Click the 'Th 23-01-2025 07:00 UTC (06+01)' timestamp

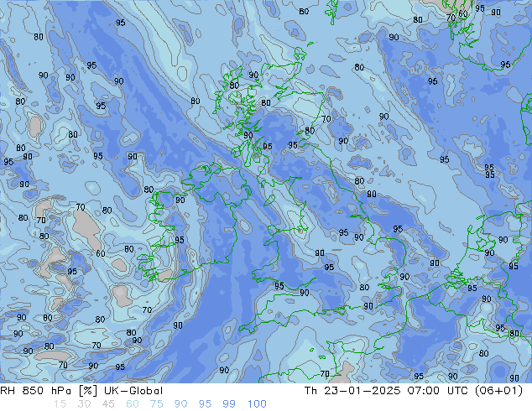pos(414,391)
